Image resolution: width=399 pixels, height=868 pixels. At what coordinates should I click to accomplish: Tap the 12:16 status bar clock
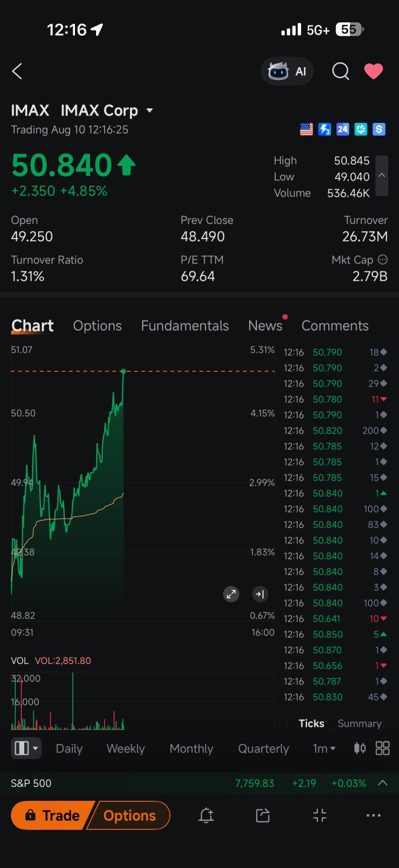coord(66,30)
